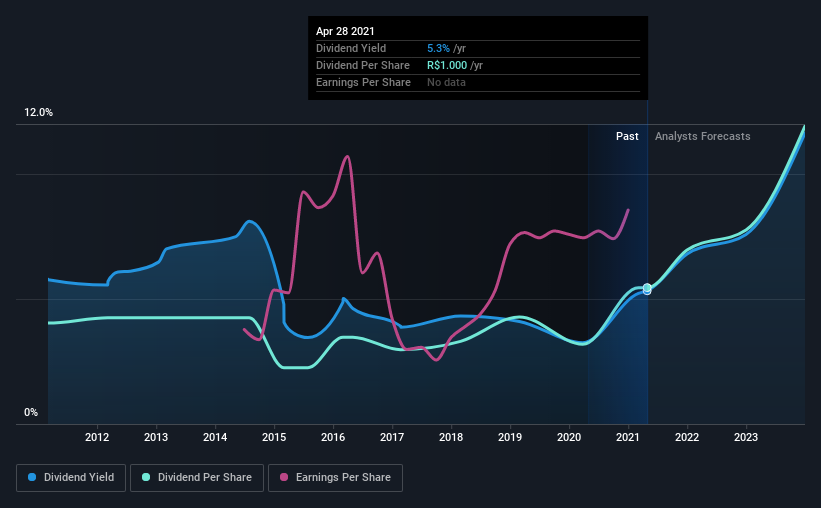Click the Earnings Per Share peak near 2016

347,156
